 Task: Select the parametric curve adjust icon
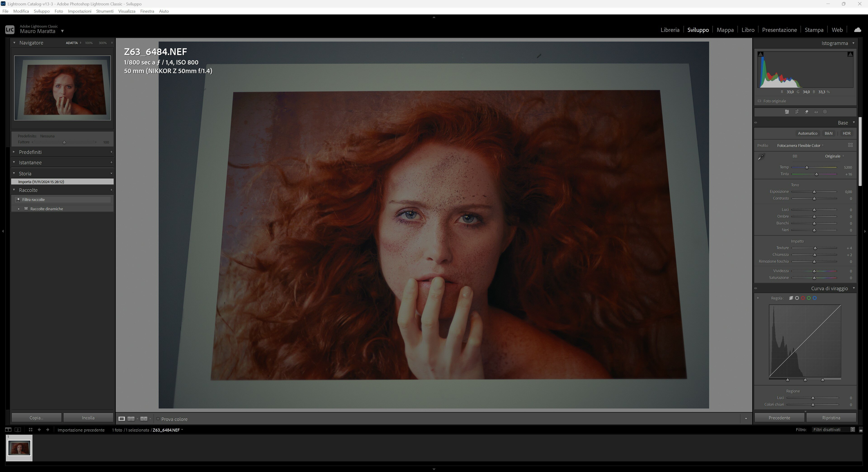point(791,298)
